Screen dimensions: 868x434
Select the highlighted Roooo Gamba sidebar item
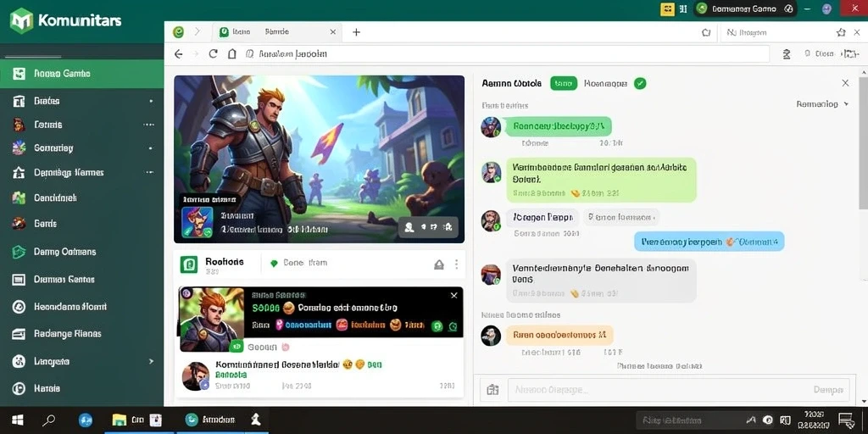point(82,74)
